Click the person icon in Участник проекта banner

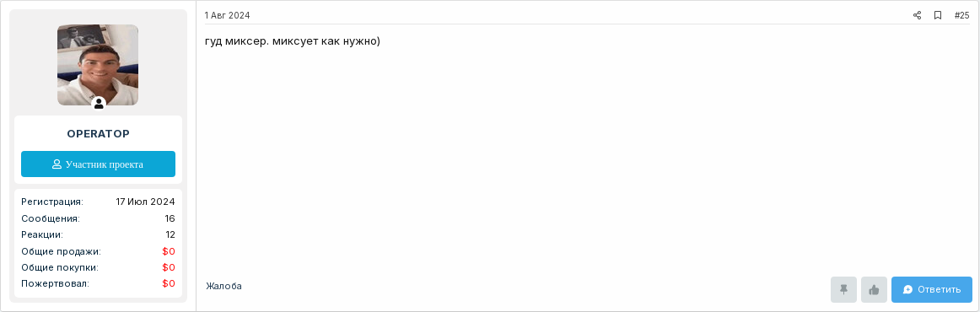coord(57,164)
